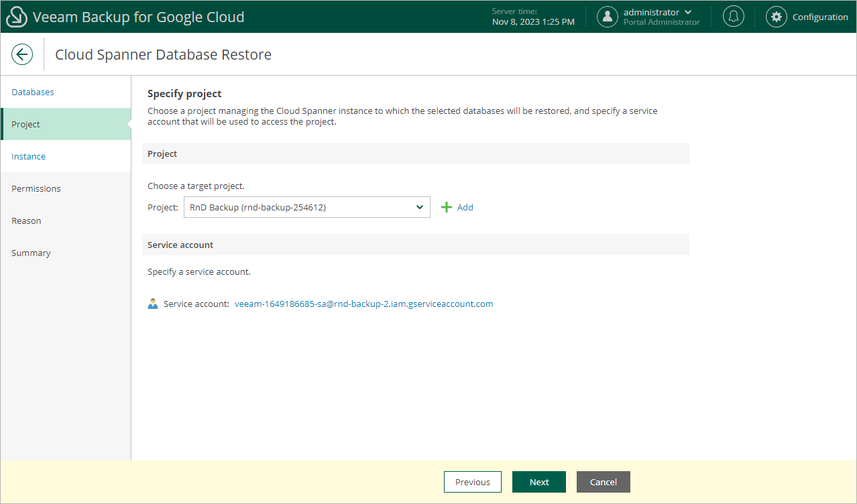The image size is (857, 504).
Task: Open the notifications bell
Action: [x=734, y=17]
